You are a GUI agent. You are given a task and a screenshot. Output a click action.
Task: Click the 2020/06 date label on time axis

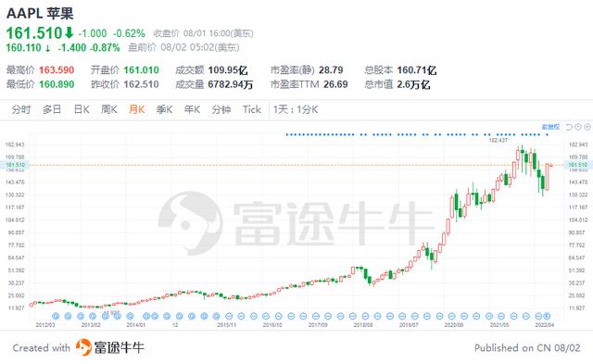pos(454,325)
